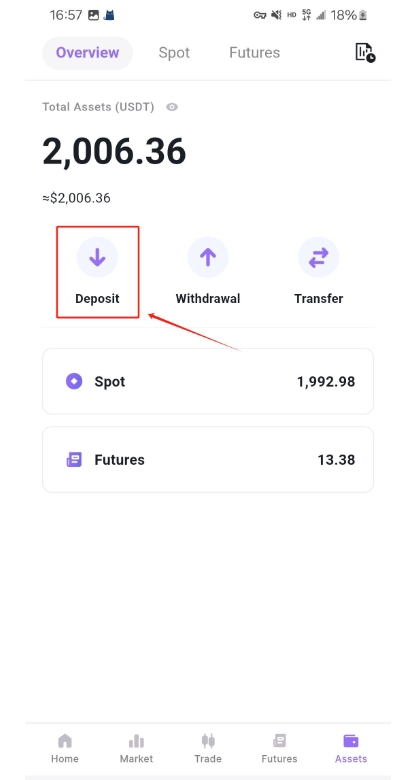This screenshot has width=420, height=780.
Task: Tap the Withdrawal up-arrow icon
Action: coord(208,257)
